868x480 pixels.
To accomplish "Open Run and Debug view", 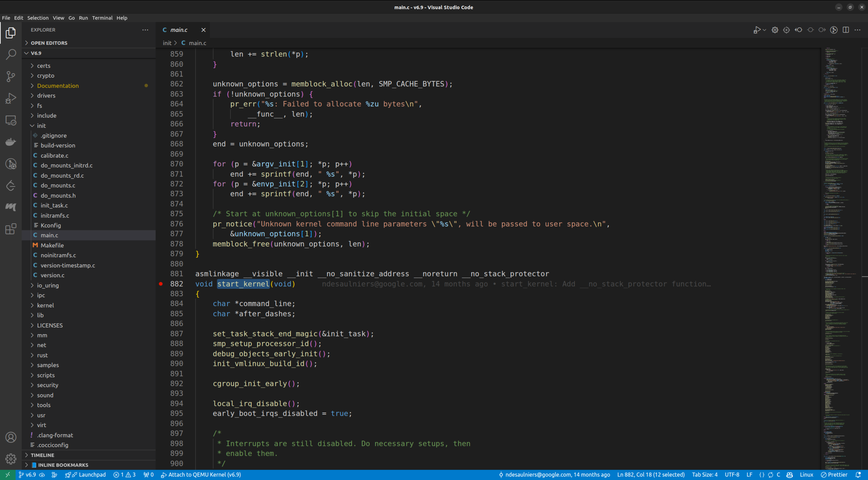I will (x=11, y=98).
